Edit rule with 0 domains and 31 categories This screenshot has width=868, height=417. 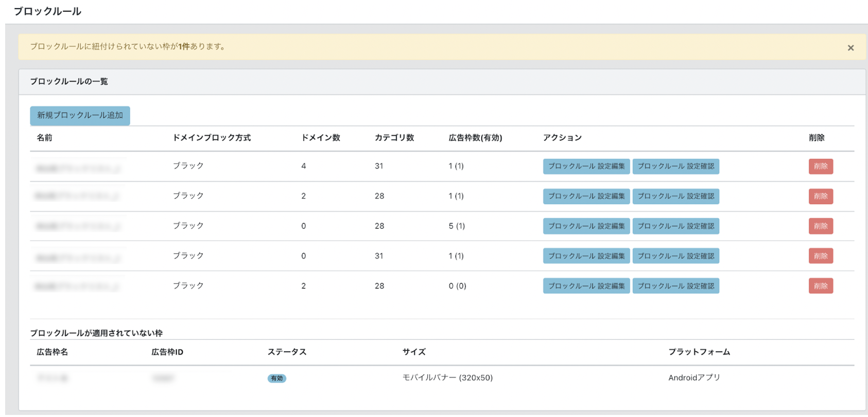pos(586,256)
